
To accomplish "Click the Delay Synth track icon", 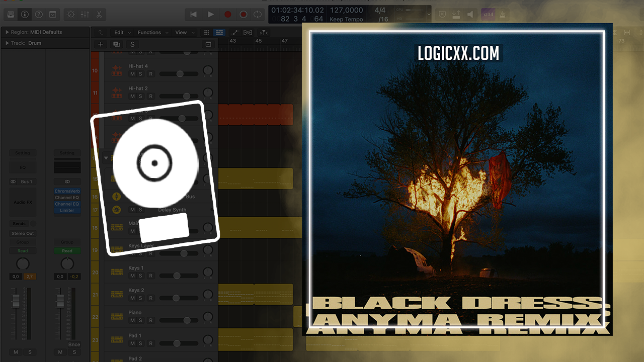I will [x=117, y=210].
